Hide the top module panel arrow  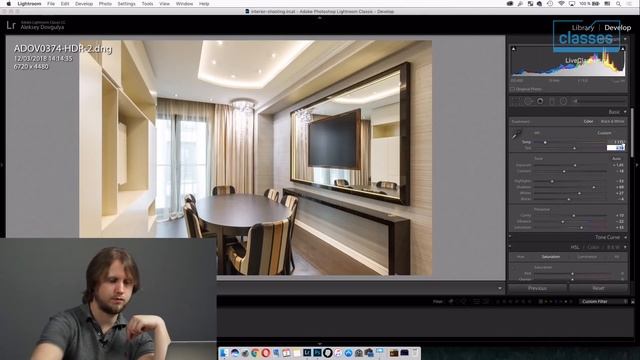click(x=320, y=18)
